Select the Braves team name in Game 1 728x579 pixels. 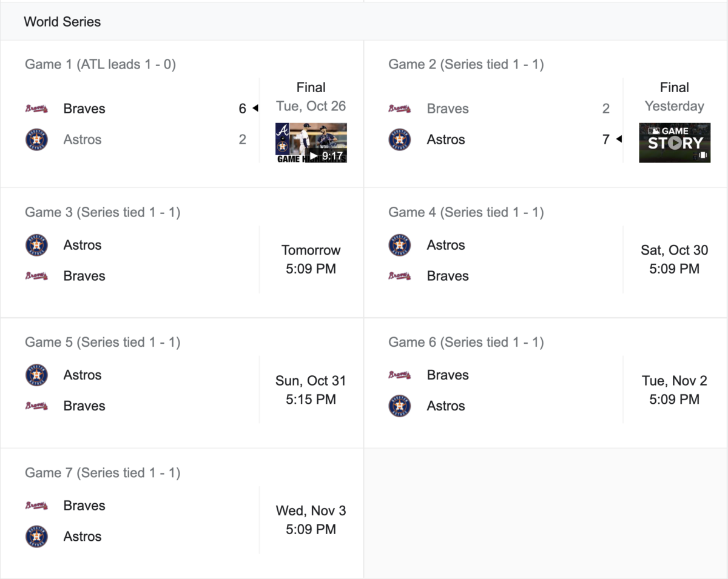pos(84,109)
